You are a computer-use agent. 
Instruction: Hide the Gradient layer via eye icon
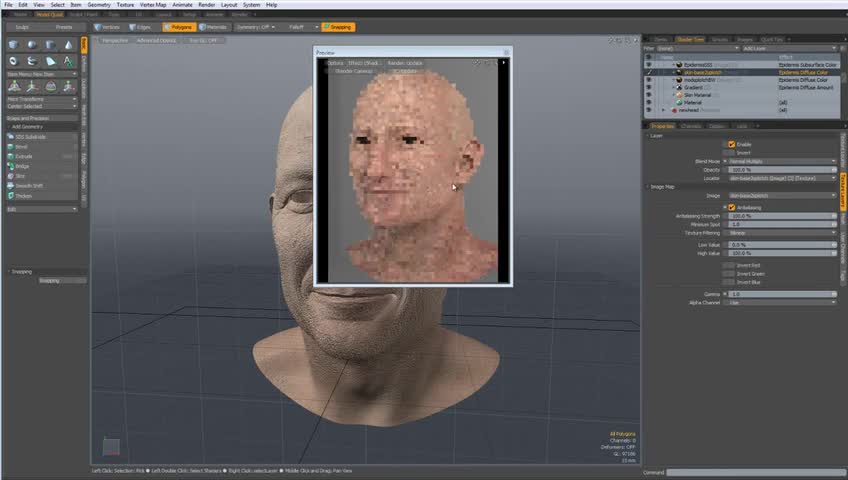pos(648,87)
